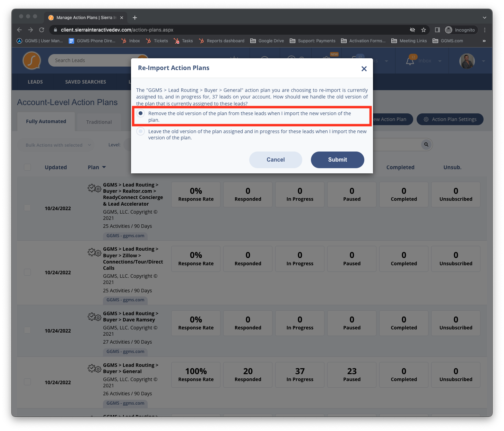Click the gears icon of Dave Ramsey plan
The height and width of the screenshot is (431, 504).
point(94,317)
